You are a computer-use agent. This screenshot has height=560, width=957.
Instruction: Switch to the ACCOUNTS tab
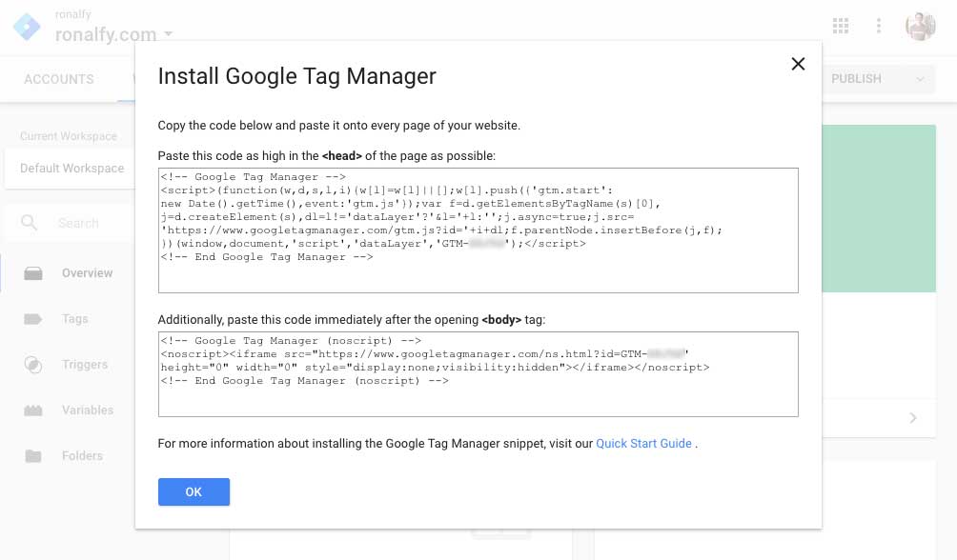(58, 79)
